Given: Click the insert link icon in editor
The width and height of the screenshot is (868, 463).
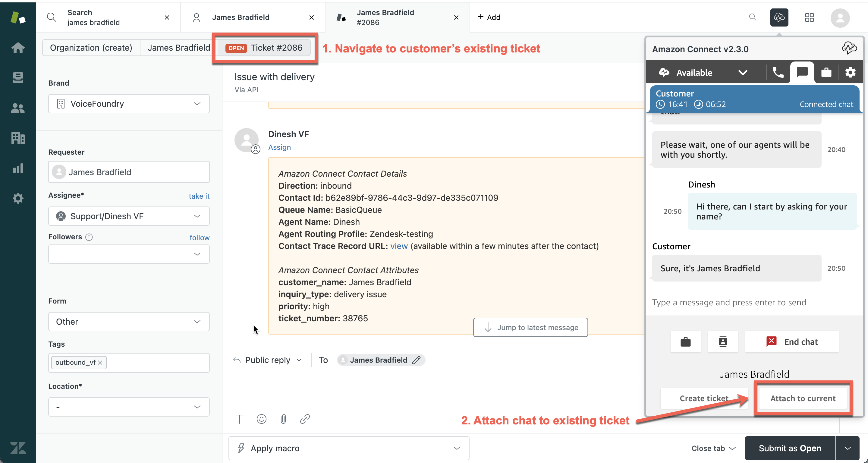Looking at the screenshot, I should [305, 419].
